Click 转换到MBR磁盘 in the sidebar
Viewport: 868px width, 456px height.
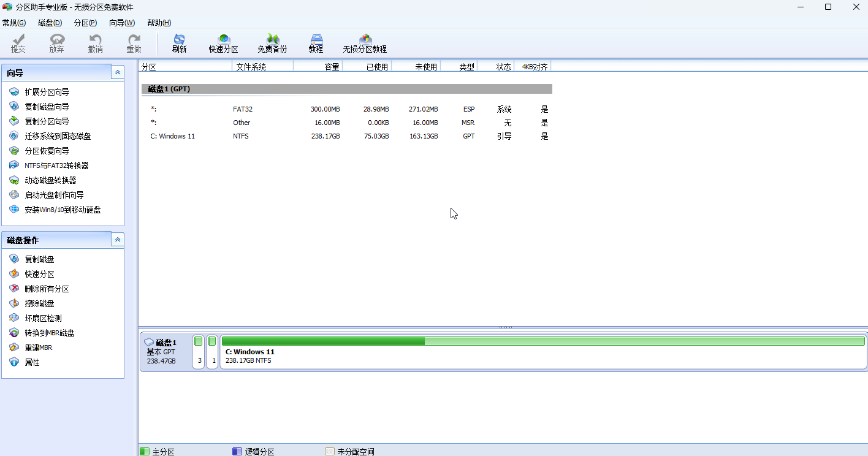pos(49,333)
